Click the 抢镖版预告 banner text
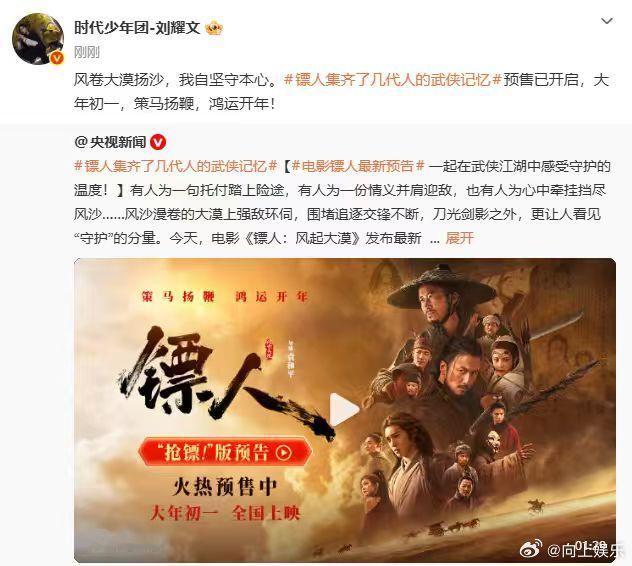Screen dimensions: 632x566 pyautogui.click(x=216, y=453)
